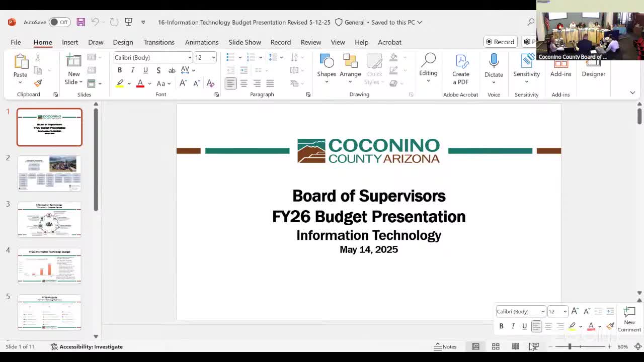
Task: Decrease font size in the ribbon Font group
Action: (x=196, y=83)
